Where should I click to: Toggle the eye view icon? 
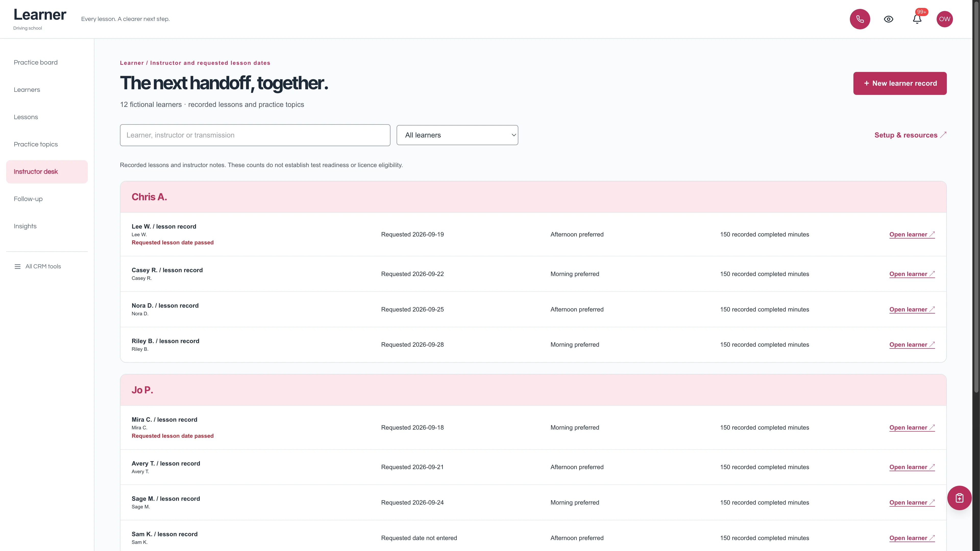pyautogui.click(x=888, y=19)
